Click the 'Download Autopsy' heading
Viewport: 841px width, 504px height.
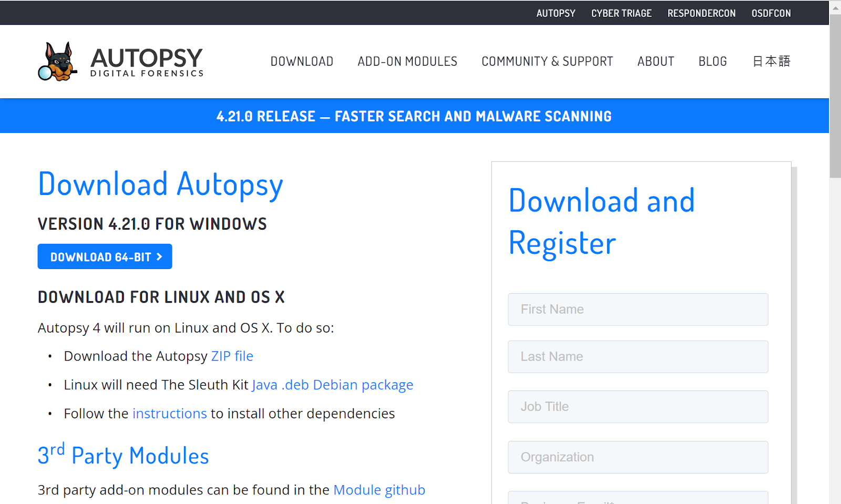point(160,184)
